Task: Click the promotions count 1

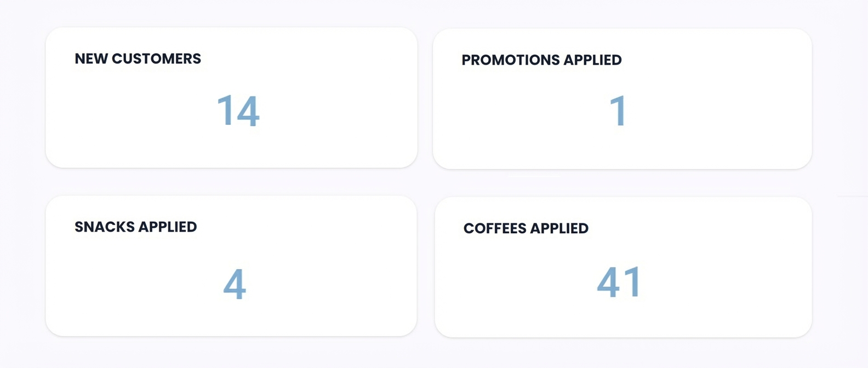Action: [618, 111]
